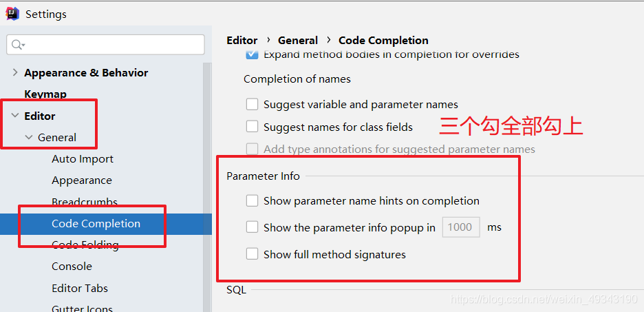Enable Show full method signatures
This screenshot has height=312, width=644.
(x=252, y=254)
